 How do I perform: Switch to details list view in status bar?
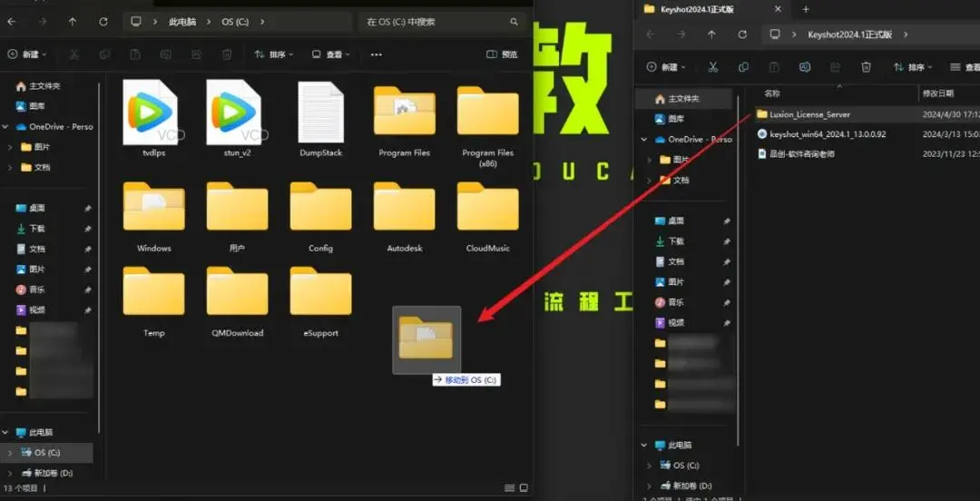pos(509,488)
